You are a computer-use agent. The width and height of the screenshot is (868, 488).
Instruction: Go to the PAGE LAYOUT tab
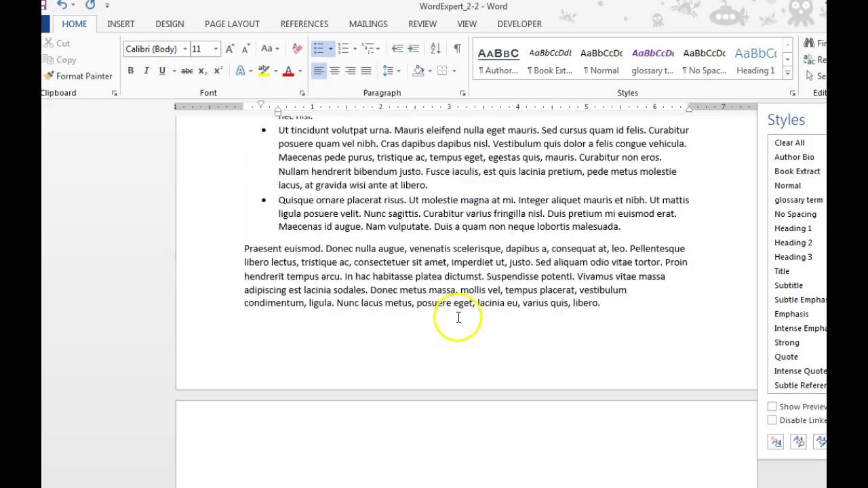point(232,24)
